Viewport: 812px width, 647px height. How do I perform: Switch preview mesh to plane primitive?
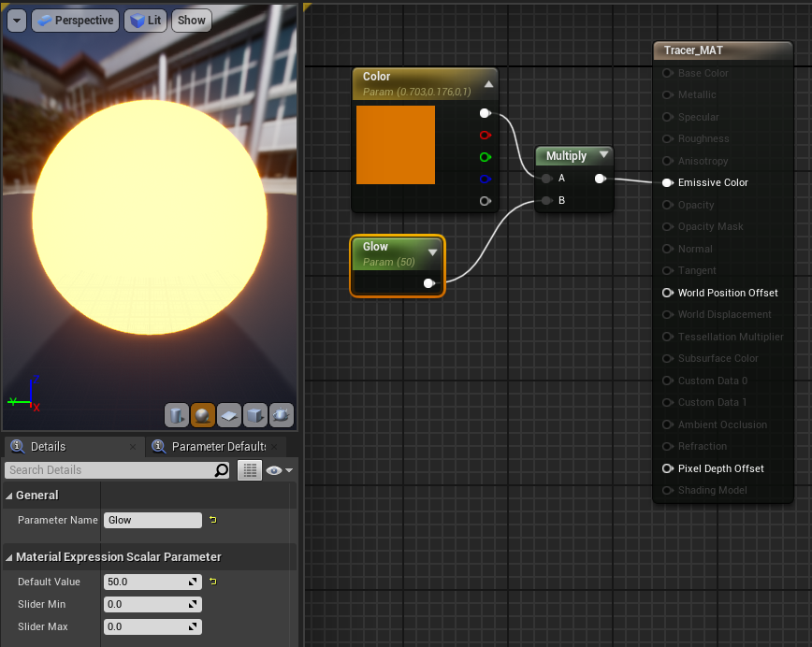pos(229,414)
